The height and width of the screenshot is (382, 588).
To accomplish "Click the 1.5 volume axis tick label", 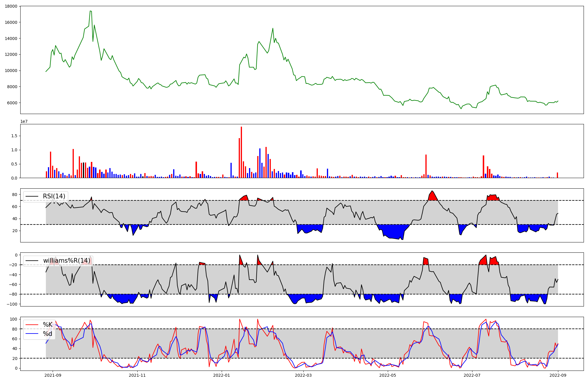I will click(14, 136).
